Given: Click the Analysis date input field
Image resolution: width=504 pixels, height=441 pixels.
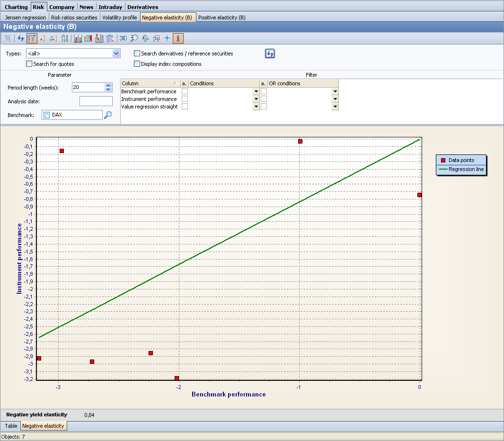Looking at the screenshot, I should tap(96, 101).
